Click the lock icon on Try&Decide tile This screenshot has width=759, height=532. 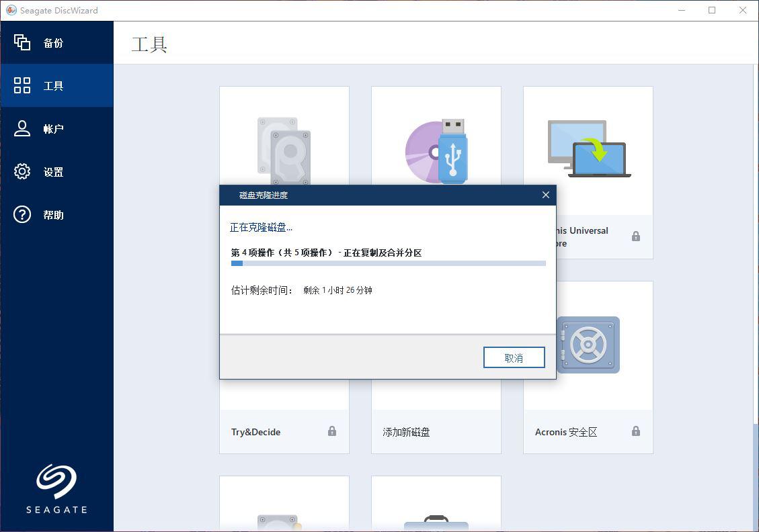tap(331, 432)
